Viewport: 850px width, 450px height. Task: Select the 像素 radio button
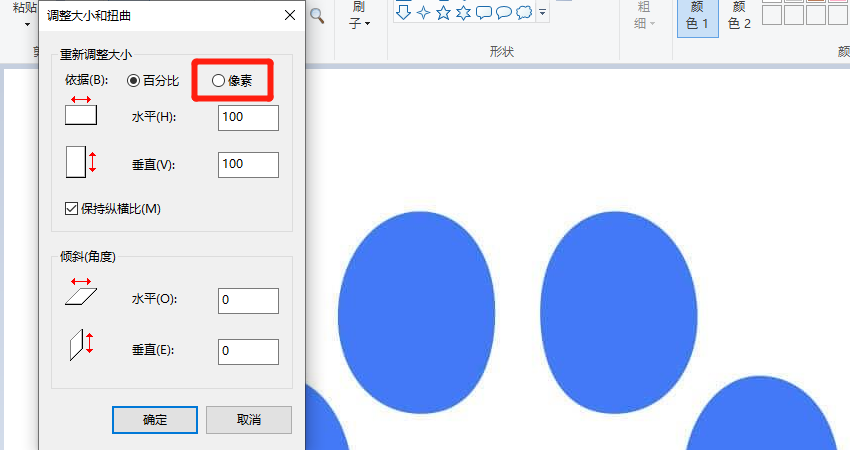point(218,79)
